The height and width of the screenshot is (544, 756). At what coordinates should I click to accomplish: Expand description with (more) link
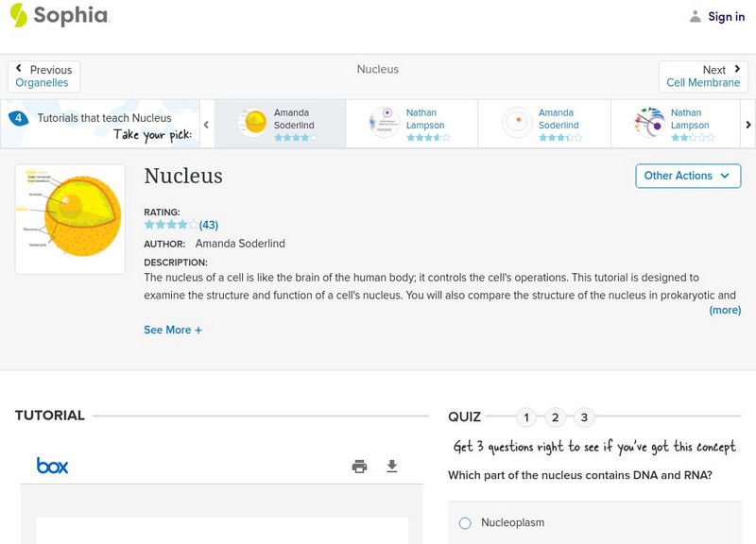tap(725, 310)
